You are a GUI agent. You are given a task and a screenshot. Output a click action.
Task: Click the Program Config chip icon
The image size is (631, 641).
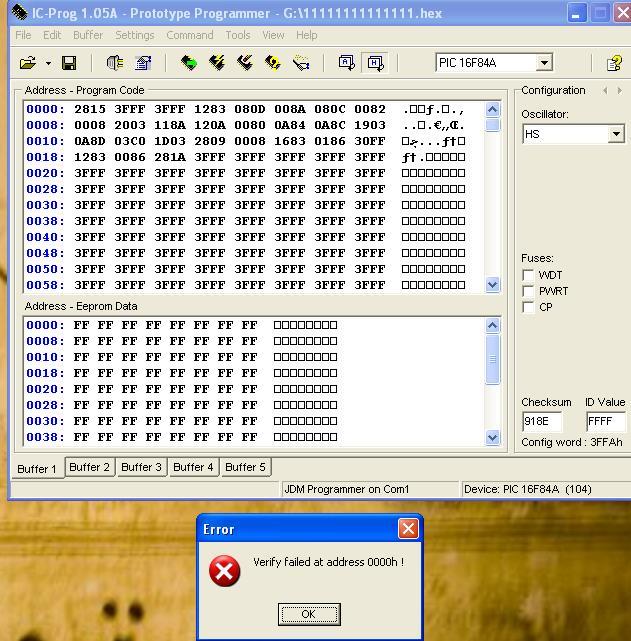[245, 63]
